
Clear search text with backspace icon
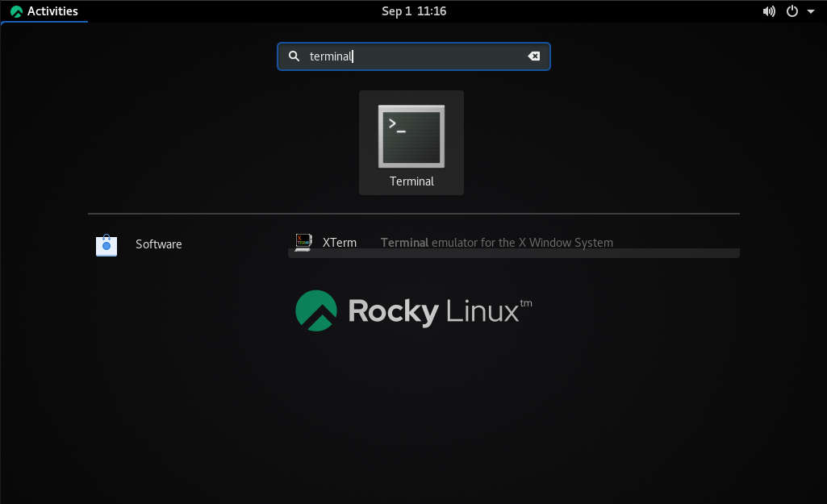click(x=534, y=56)
